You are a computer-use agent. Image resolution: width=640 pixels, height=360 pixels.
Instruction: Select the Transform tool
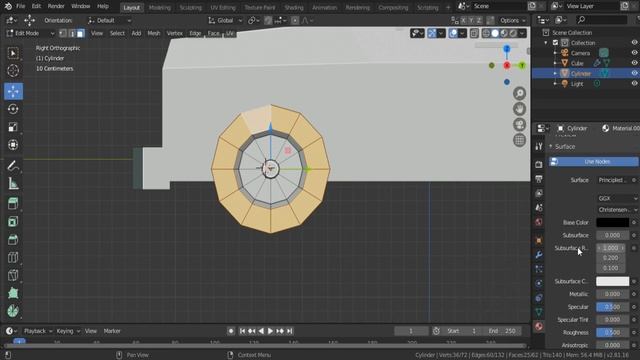(x=13, y=145)
